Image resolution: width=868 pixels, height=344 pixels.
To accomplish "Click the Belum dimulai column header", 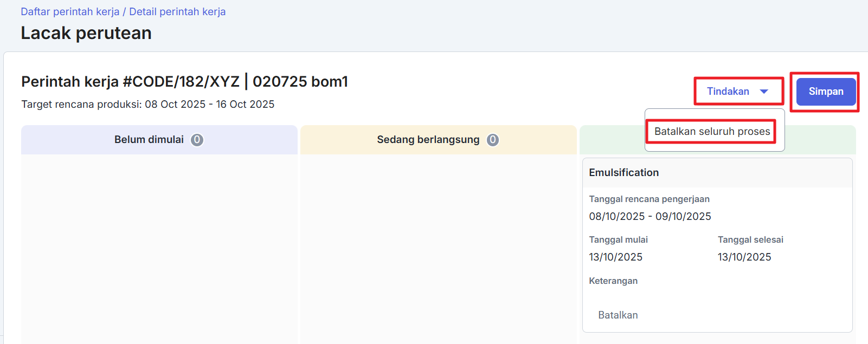I will (149, 140).
